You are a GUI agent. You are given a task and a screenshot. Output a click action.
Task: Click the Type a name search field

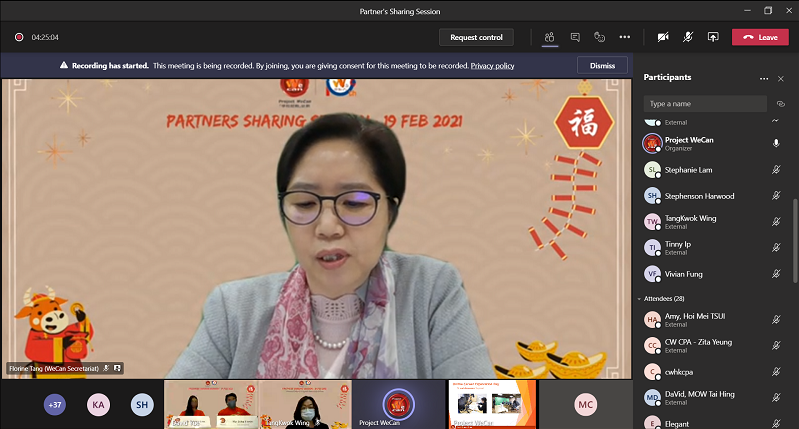point(705,103)
